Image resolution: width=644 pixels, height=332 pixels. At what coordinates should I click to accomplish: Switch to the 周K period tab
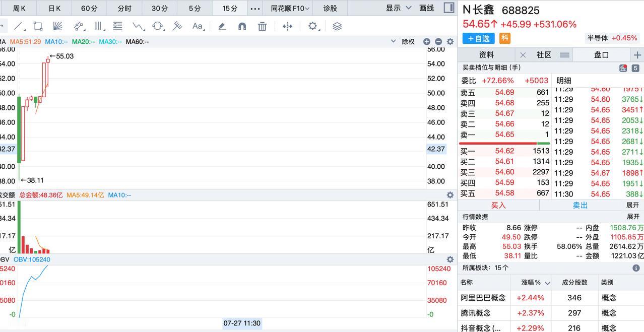tap(19, 8)
